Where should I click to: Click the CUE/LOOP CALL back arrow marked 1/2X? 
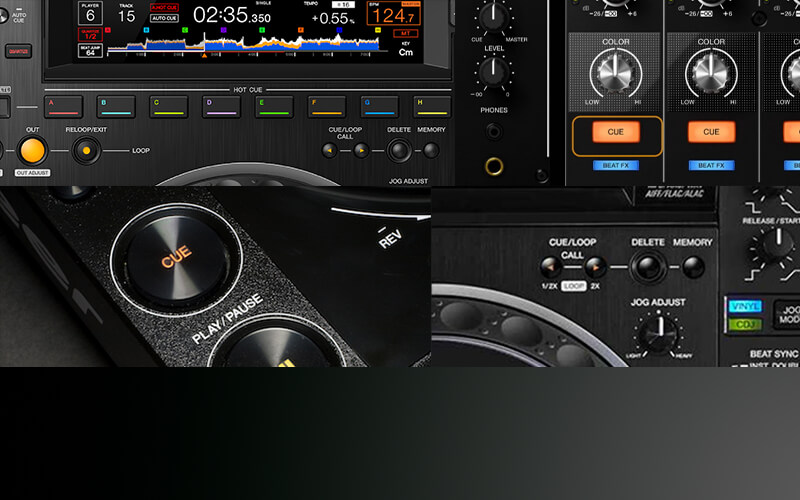[551, 267]
